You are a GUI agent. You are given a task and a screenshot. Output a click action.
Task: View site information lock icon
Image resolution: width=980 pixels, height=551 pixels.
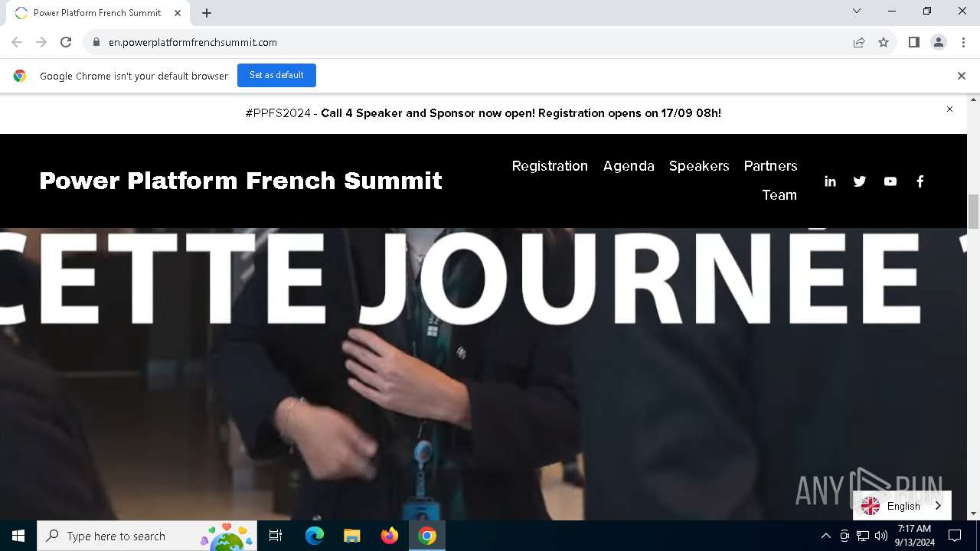(96, 42)
